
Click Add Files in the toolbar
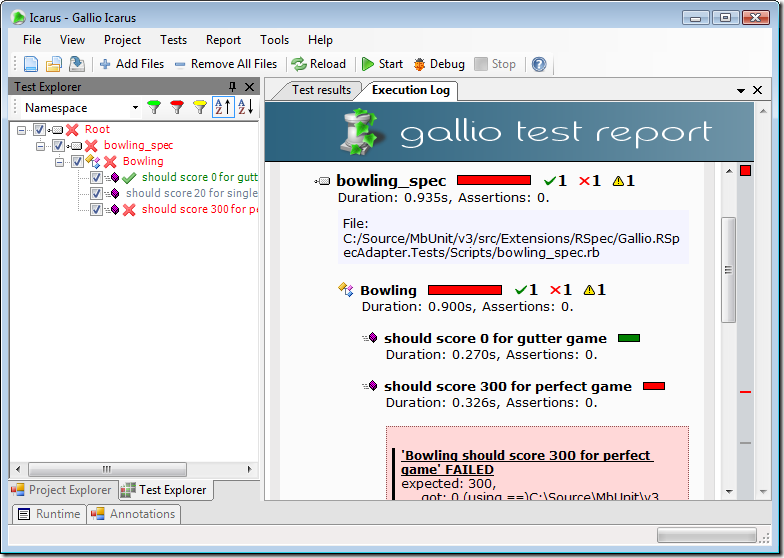tap(132, 64)
